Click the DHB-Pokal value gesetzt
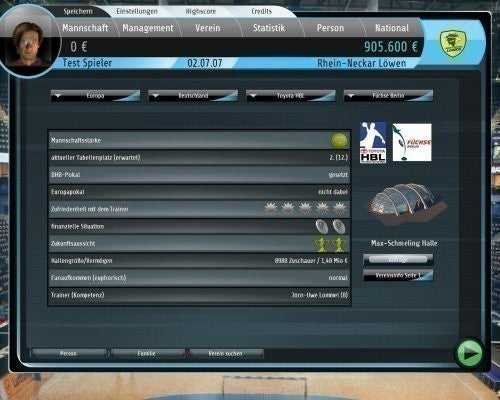 [x=338, y=175]
